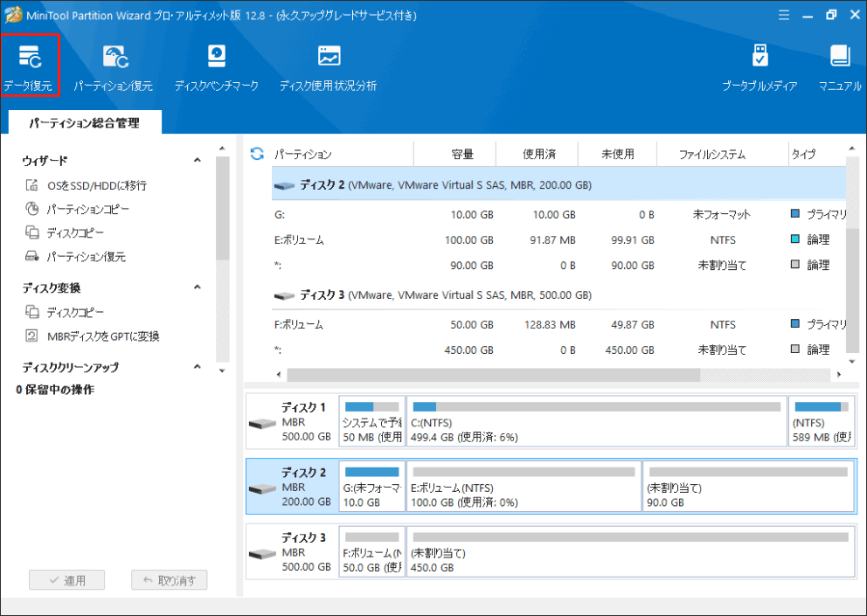Viewport: 867px width, 616px height.
Task: Open ディスクベンチマーク tool
Action: pos(216,66)
